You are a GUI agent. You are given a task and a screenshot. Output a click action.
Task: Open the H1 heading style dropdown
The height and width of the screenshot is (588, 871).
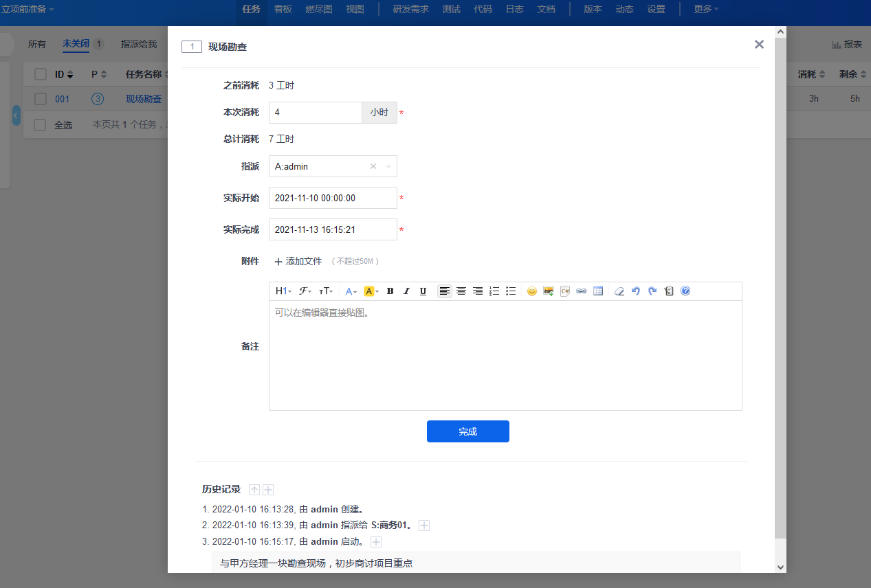[x=283, y=291]
